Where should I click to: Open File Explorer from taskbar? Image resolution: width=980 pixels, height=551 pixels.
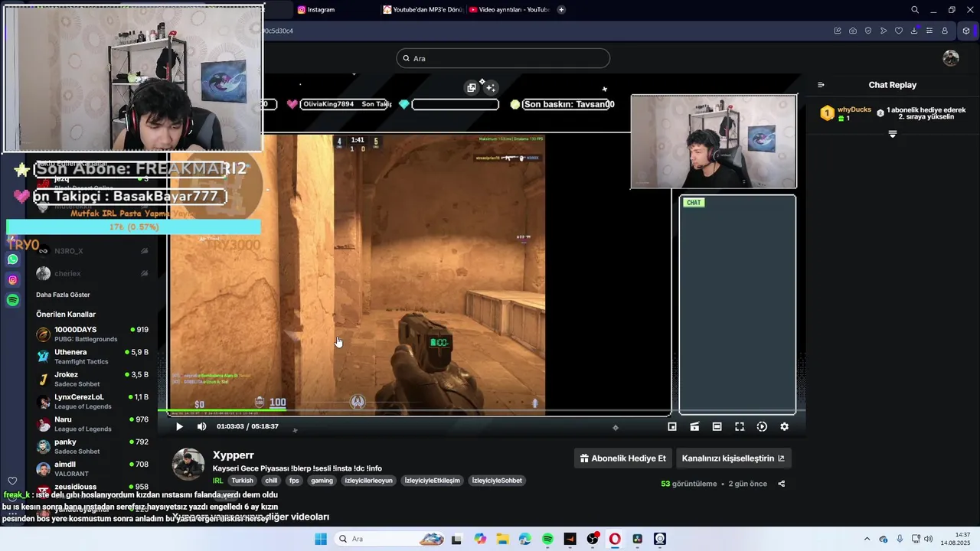tap(502, 539)
